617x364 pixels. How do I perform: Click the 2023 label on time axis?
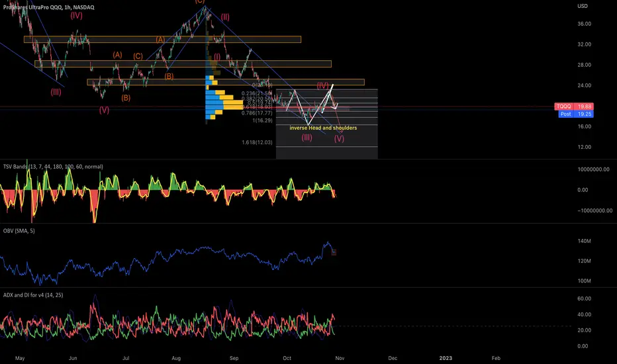(x=446, y=358)
